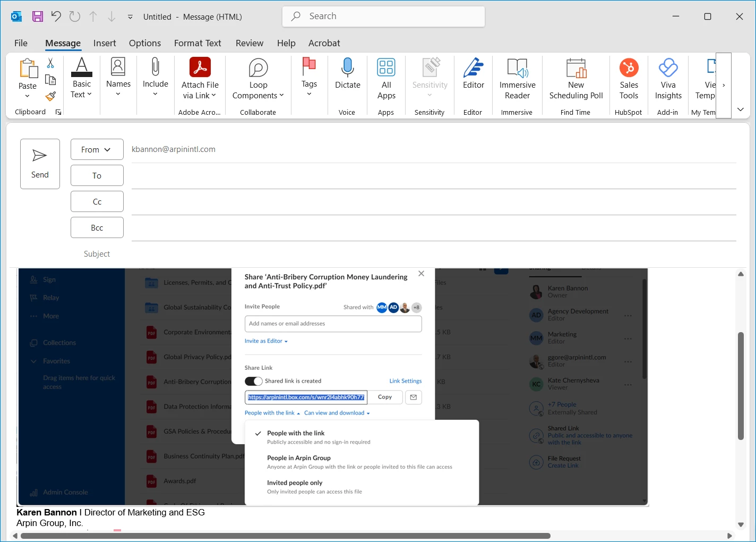Click kbannon@arpinintl.com sender address
Image resolution: width=756 pixels, height=542 pixels.
174,149
